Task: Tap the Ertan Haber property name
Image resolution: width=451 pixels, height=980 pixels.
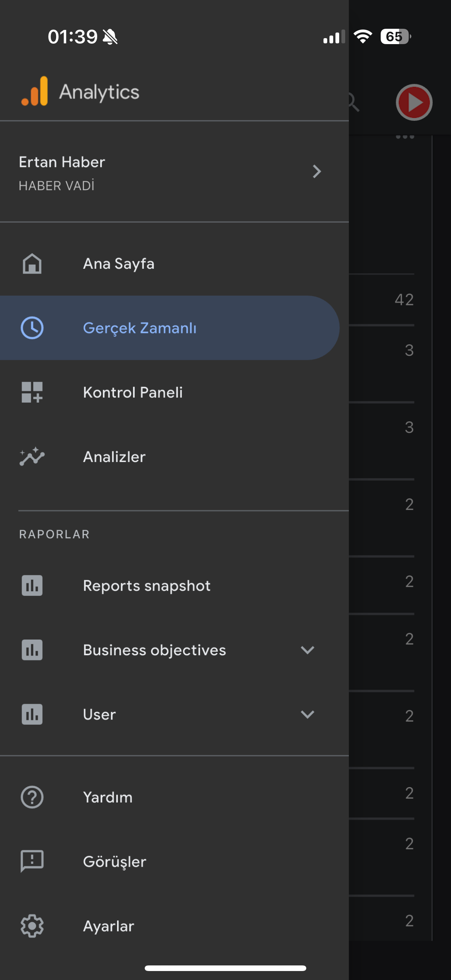Action: [62, 162]
